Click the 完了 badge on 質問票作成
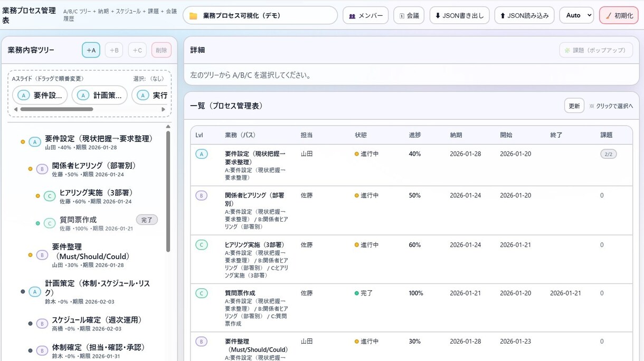 (x=147, y=220)
